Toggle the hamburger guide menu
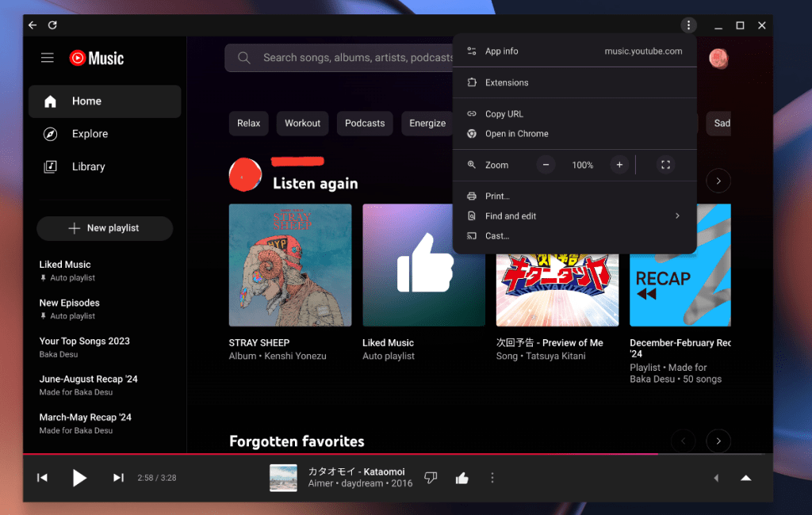The height and width of the screenshot is (515, 812). point(47,58)
